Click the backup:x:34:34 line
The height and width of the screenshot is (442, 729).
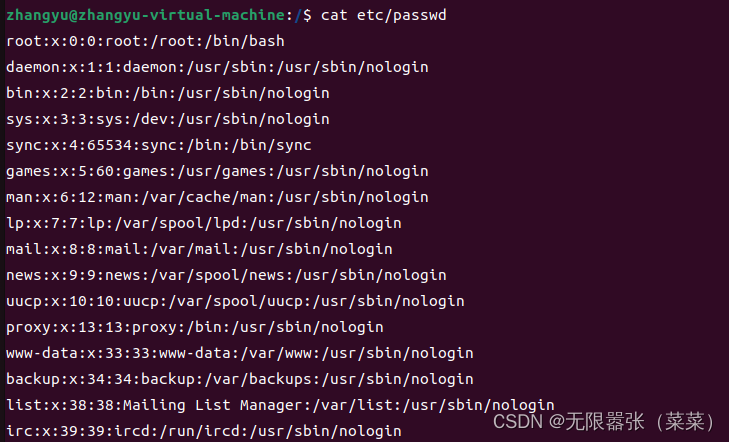(x=239, y=380)
